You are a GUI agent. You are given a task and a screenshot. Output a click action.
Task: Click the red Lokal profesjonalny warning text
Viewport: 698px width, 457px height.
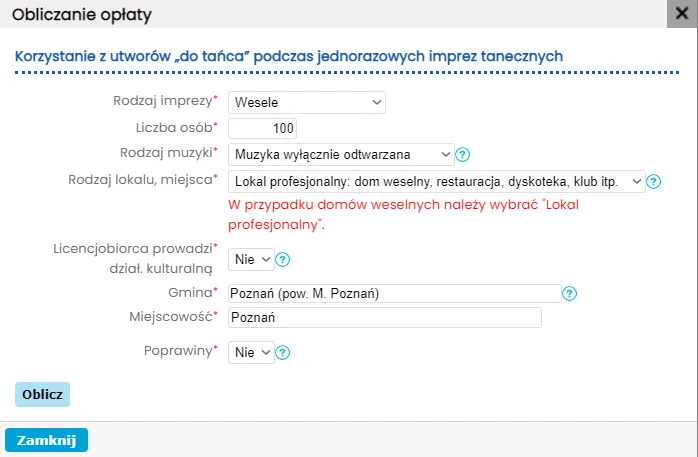[x=403, y=214]
